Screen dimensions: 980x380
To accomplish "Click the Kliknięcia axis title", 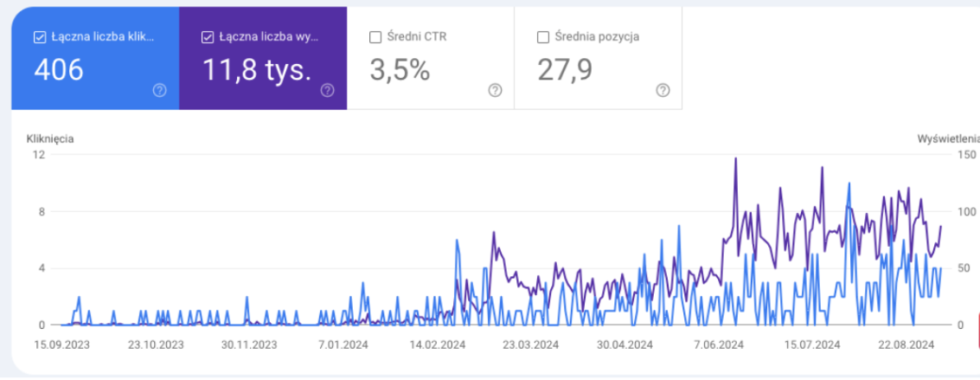I will (x=50, y=138).
